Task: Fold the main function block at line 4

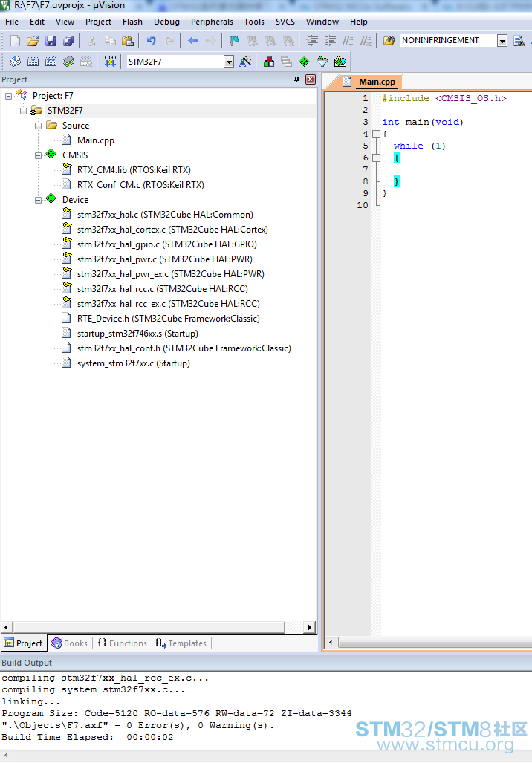Action: coord(376,134)
